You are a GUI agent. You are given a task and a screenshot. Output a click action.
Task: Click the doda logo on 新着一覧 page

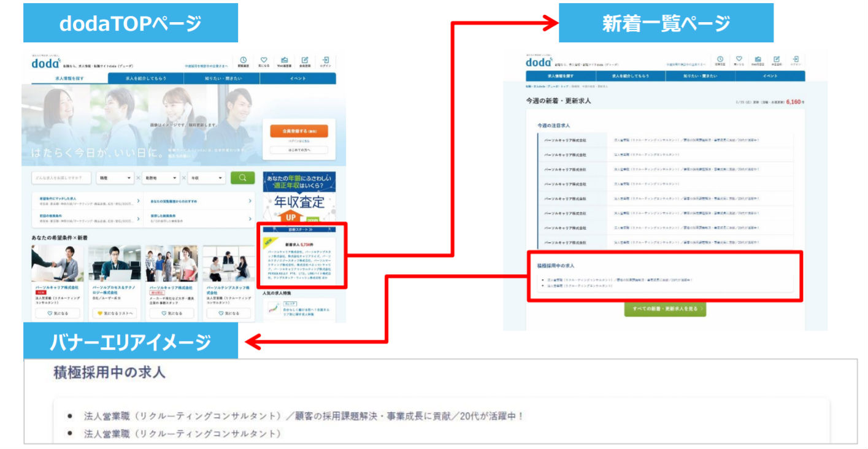pos(538,62)
